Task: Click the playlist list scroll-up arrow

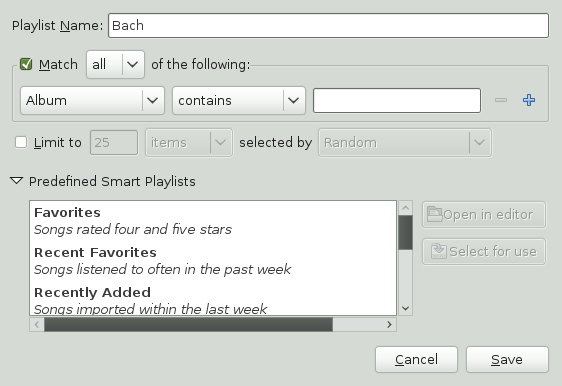Action: click(406, 208)
